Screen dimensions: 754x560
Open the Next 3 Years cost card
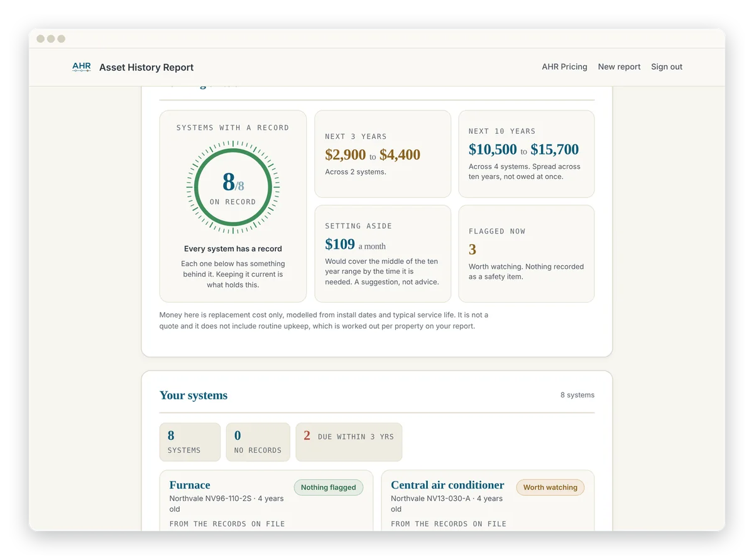[x=383, y=154]
